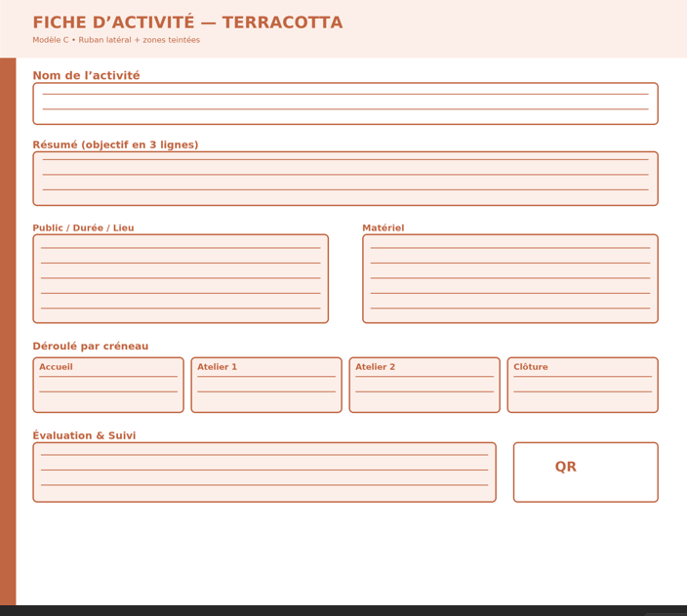Click the QR code placeholder box
This screenshot has height=616, width=687.
point(586,472)
